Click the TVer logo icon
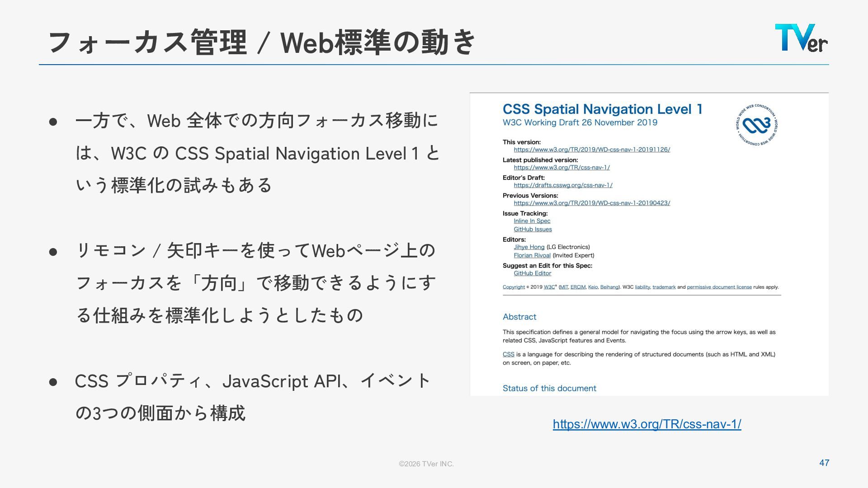The image size is (868, 488). pos(801,38)
